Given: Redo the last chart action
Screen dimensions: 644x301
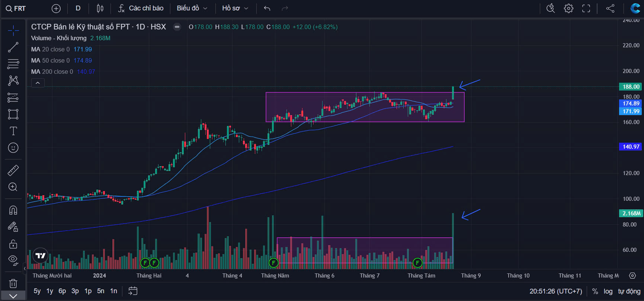Looking at the screenshot, I should click(285, 8).
